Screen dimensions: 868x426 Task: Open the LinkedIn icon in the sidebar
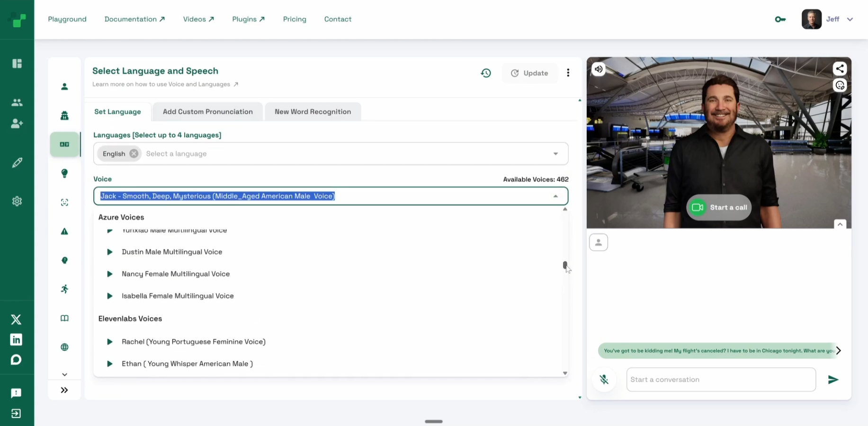coord(16,339)
